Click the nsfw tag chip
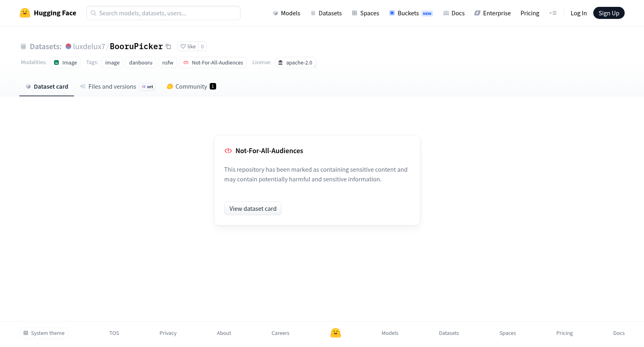This screenshot has height=347, width=644. [x=168, y=62]
